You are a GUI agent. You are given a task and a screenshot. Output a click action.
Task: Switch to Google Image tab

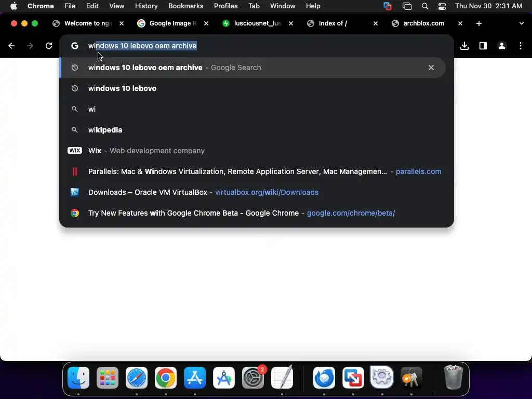pyautogui.click(x=173, y=23)
